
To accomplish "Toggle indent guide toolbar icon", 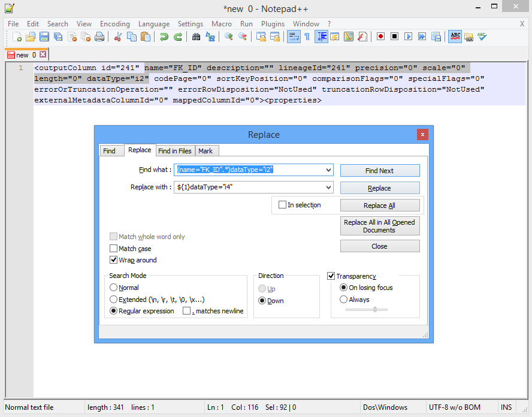I will coord(321,37).
